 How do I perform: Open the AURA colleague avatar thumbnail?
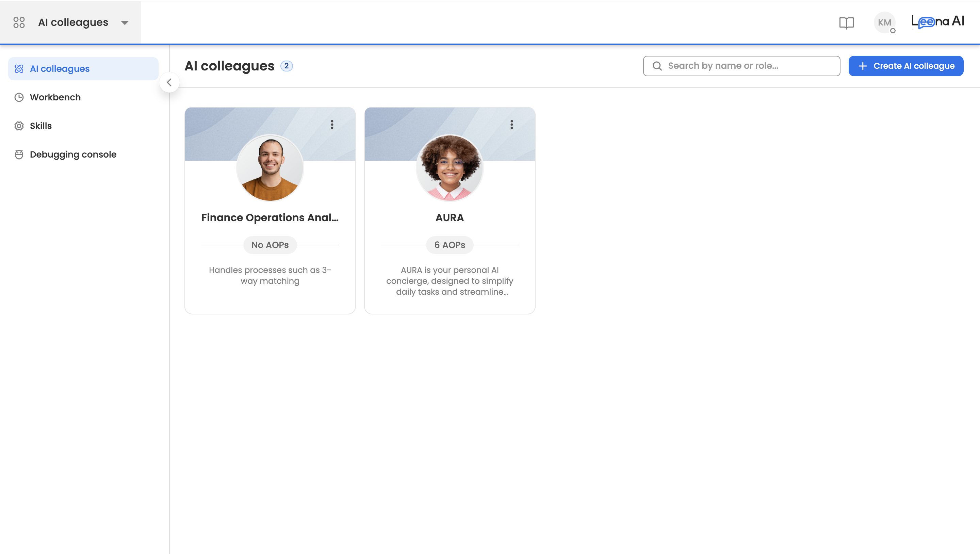click(449, 168)
